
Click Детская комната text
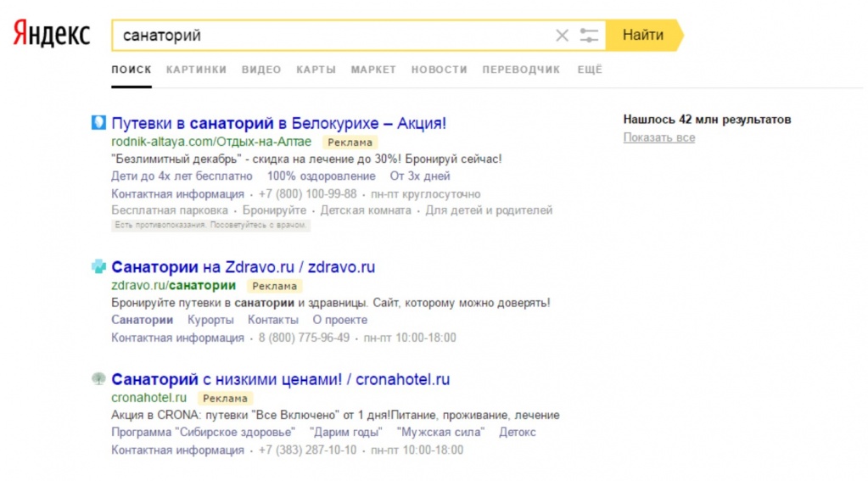tap(366, 210)
